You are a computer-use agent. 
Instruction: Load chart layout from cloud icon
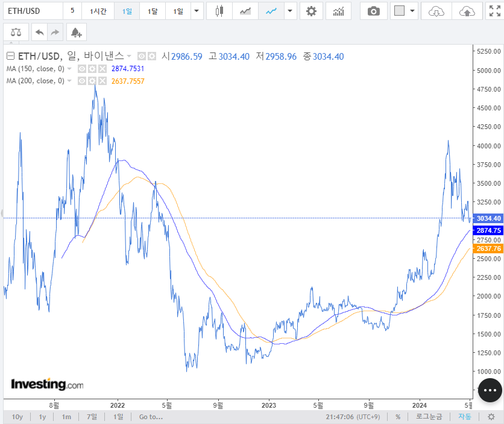coord(436,11)
